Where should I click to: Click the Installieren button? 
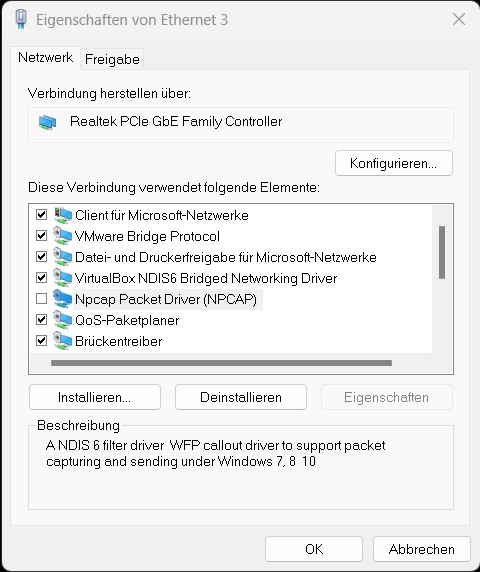(95, 397)
